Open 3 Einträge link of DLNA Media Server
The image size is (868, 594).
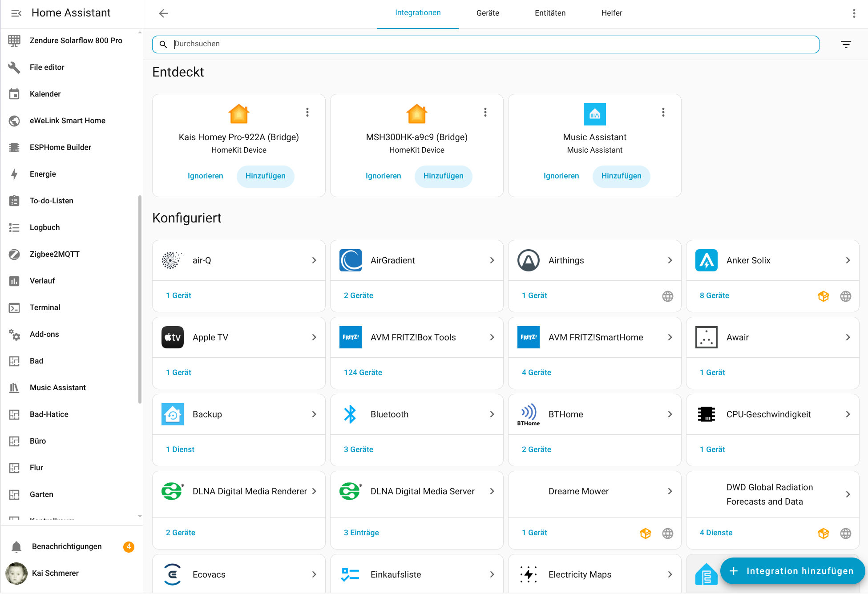point(361,533)
